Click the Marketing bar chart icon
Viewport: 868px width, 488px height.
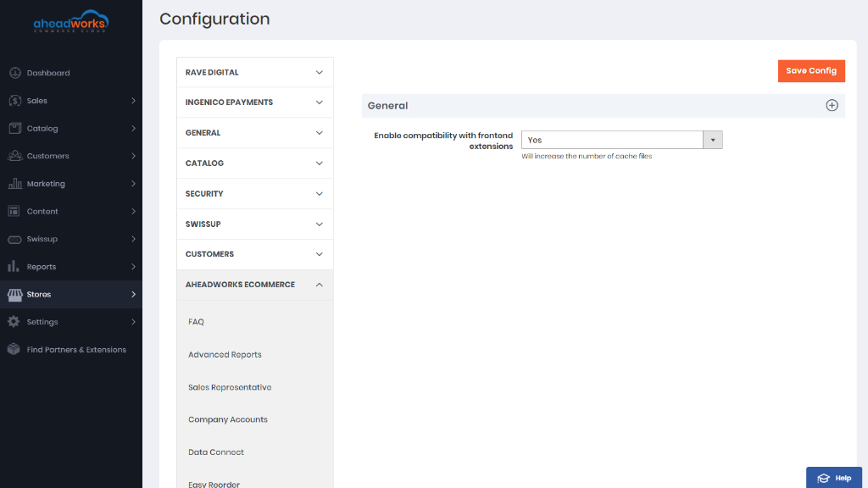[x=15, y=183]
